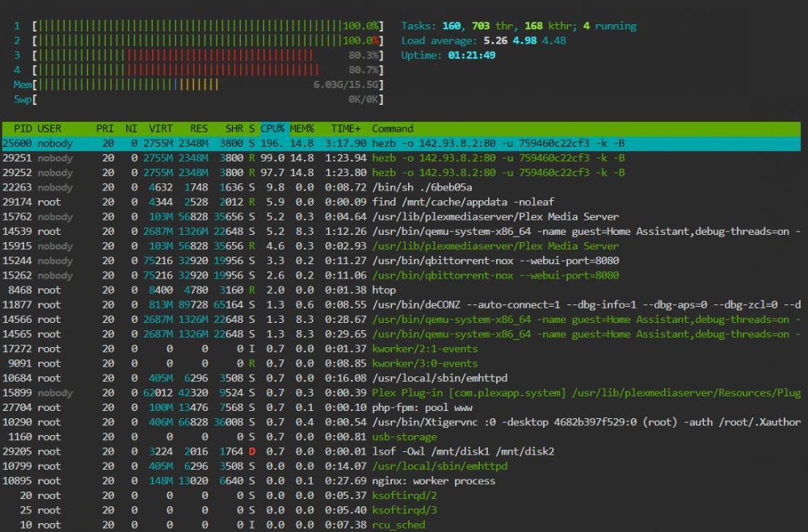Click the CPU 3 usage meter bar

point(208,55)
